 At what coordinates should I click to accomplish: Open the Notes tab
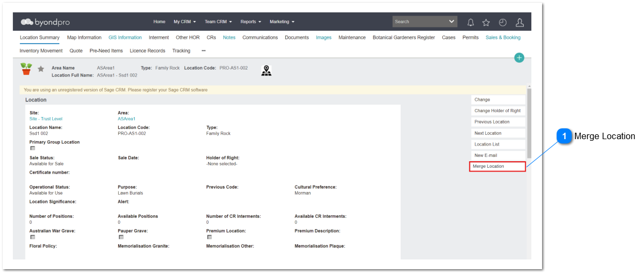click(x=229, y=37)
